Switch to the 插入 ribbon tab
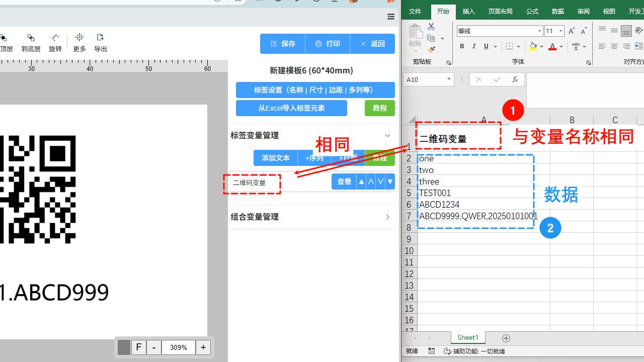 point(468,11)
